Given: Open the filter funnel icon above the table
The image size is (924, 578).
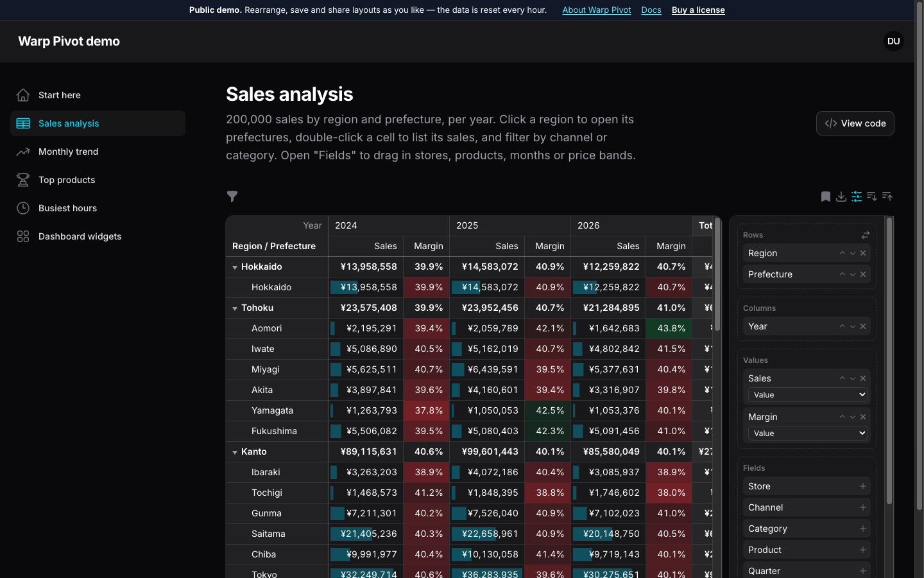Looking at the screenshot, I should [232, 197].
